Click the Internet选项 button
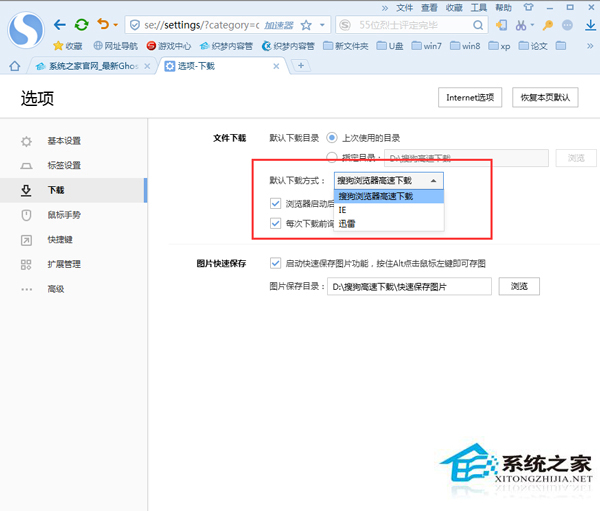 click(470, 97)
